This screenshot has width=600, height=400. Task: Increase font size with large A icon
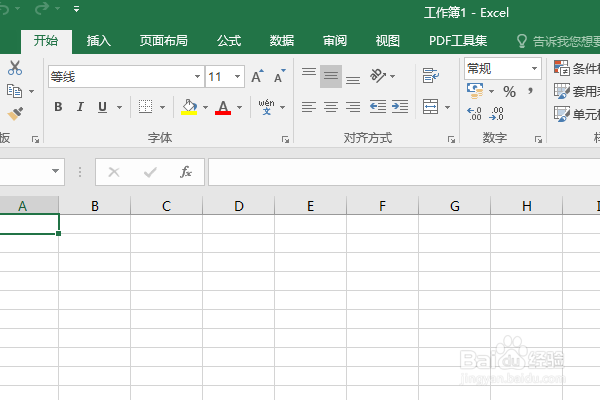click(x=257, y=76)
